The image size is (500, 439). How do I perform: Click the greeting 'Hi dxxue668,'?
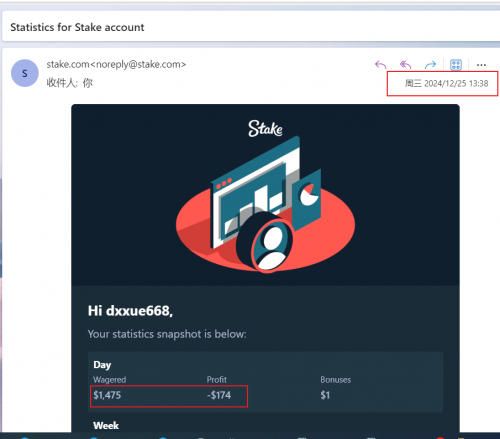(x=130, y=311)
